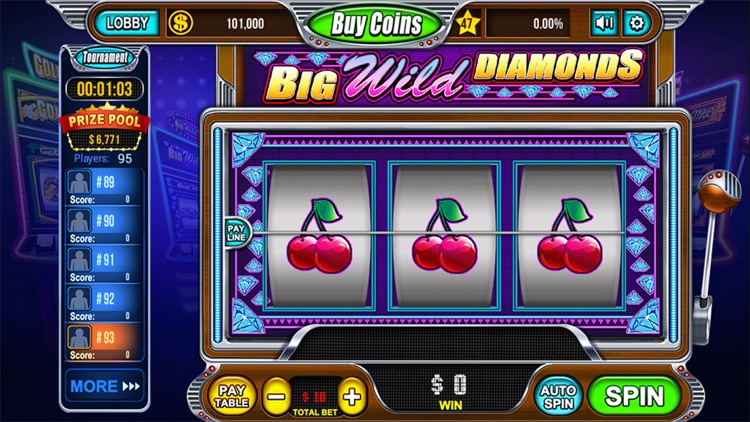750x422 pixels.
Task: Open the Tournament panel tab
Action: pos(105,58)
